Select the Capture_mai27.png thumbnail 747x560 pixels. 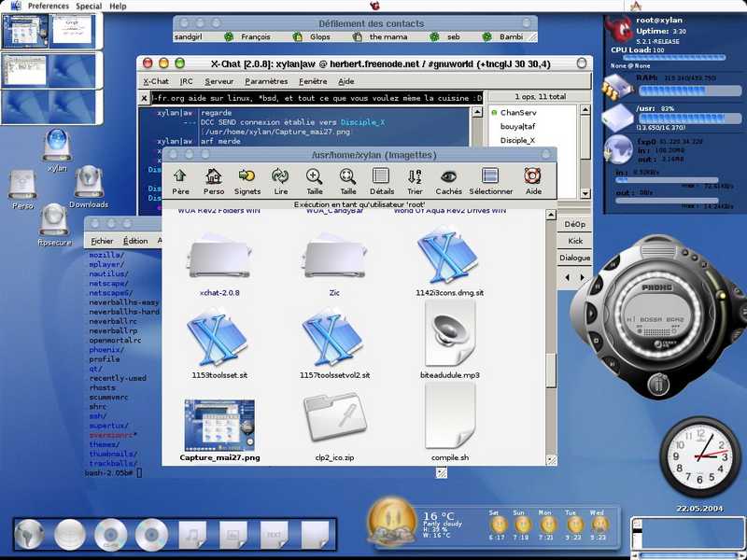click(219, 431)
